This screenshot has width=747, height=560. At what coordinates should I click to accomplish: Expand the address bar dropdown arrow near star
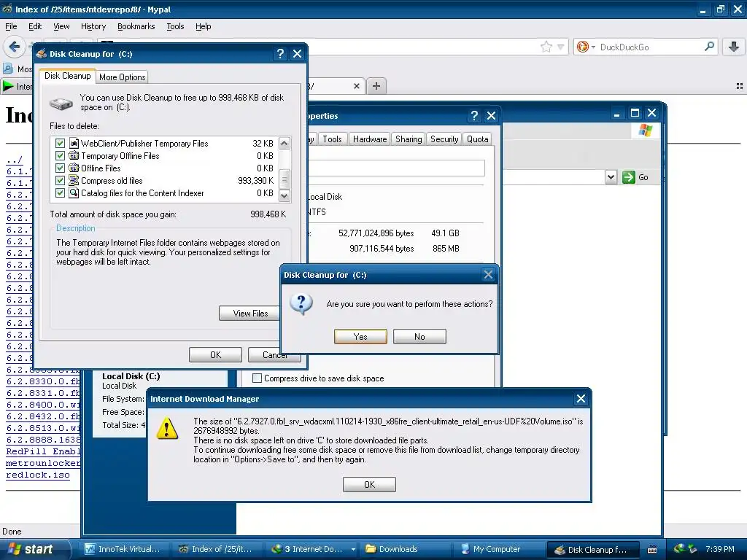point(561,47)
